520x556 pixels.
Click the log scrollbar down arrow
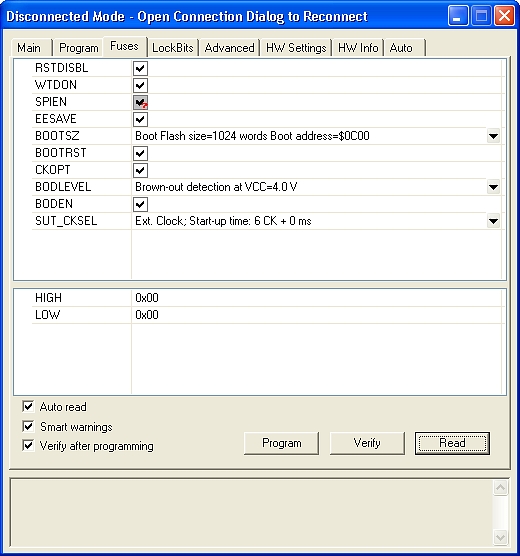pos(500,538)
